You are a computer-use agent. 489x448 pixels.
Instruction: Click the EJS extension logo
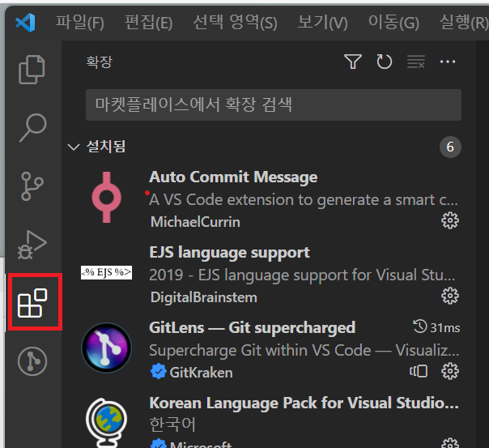click(x=106, y=272)
